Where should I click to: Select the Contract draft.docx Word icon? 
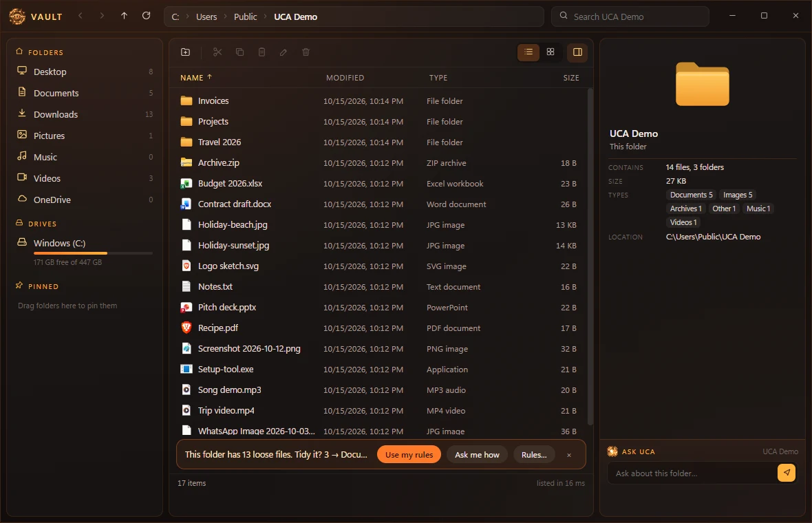coord(186,204)
